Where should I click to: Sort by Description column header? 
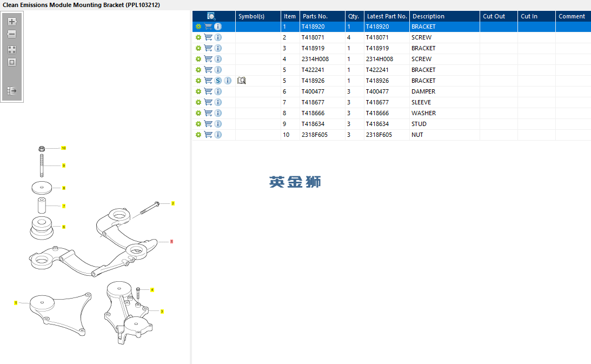click(445, 16)
